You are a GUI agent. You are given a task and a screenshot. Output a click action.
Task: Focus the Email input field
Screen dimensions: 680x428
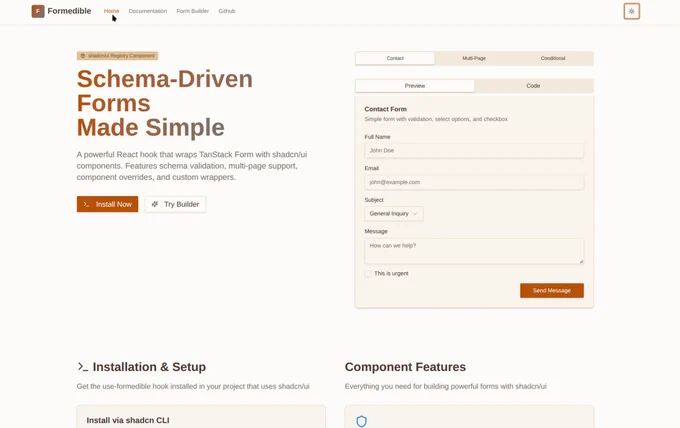474,182
